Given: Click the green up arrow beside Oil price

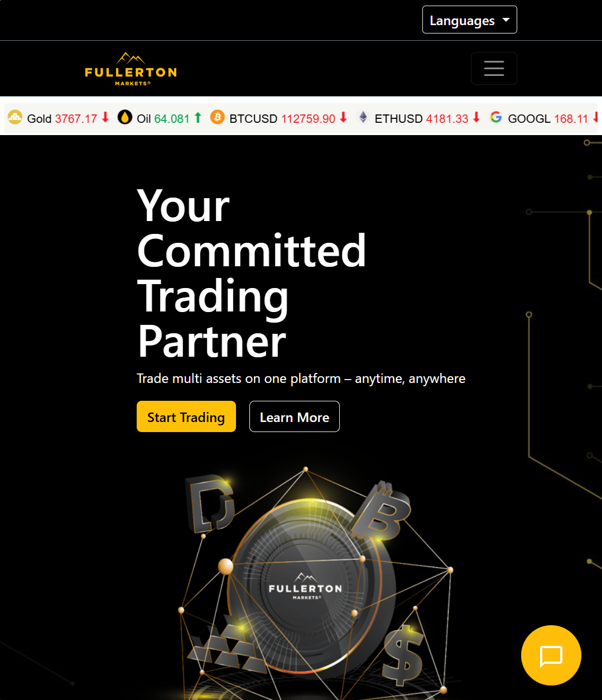Looking at the screenshot, I should click(198, 117).
